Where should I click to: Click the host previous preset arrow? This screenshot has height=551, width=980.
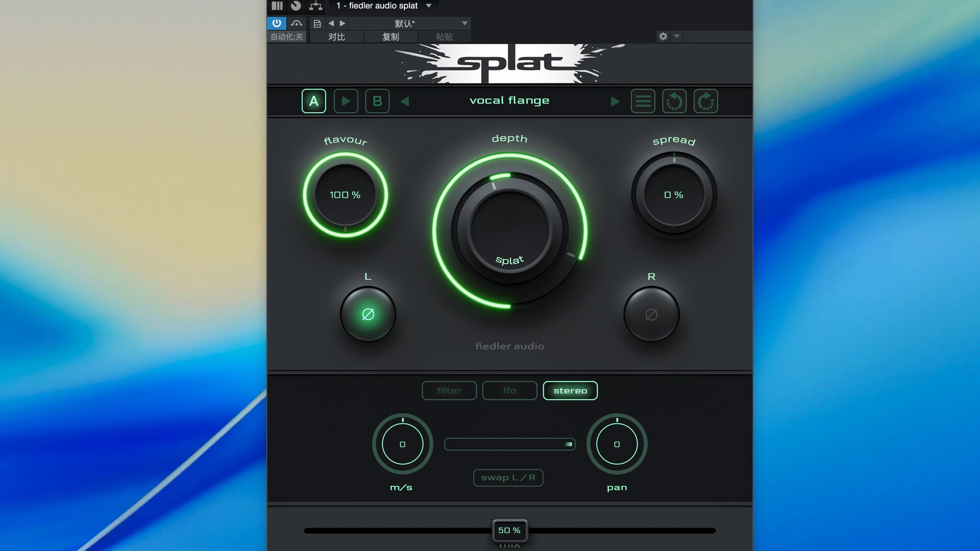tap(331, 23)
